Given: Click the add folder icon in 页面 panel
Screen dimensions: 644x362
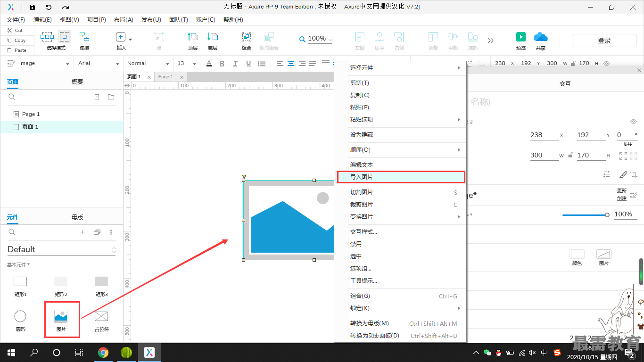Looking at the screenshot, I should point(111,97).
